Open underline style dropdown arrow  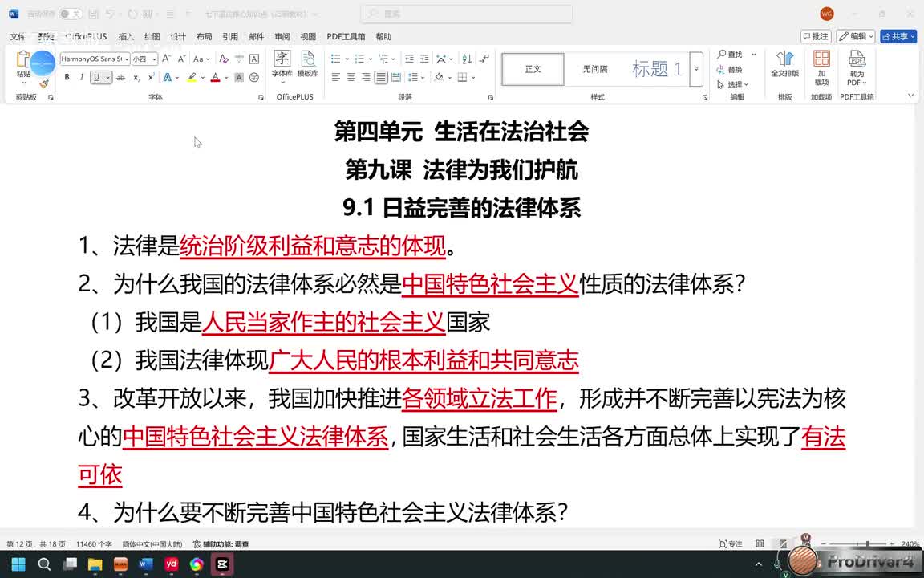[x=107, y=77]
